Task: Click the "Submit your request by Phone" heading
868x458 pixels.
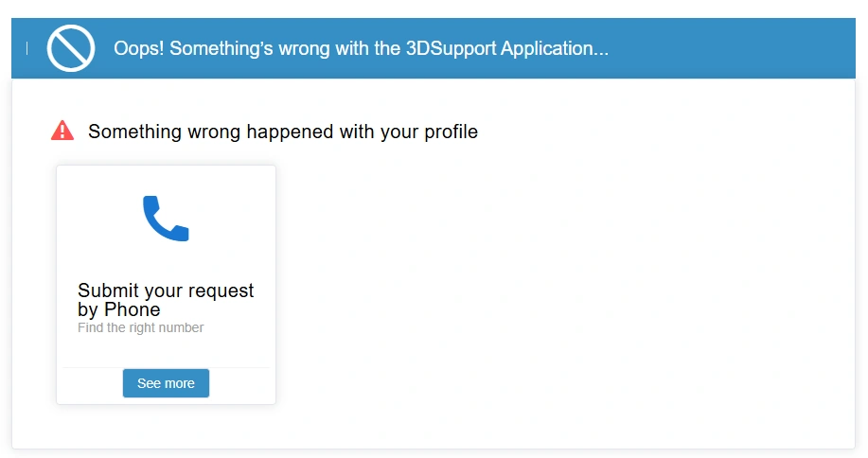Action: tap(166, 300)
